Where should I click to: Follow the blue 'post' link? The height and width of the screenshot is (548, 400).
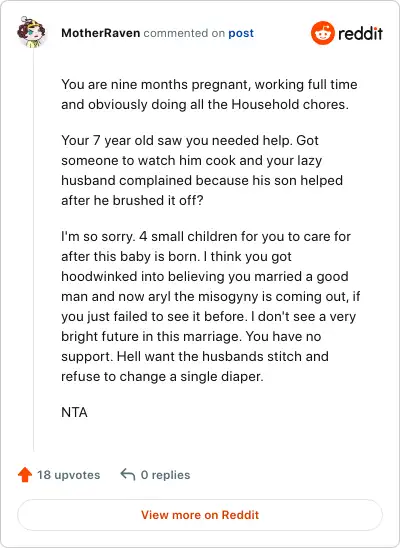click(x=241, y=34)
